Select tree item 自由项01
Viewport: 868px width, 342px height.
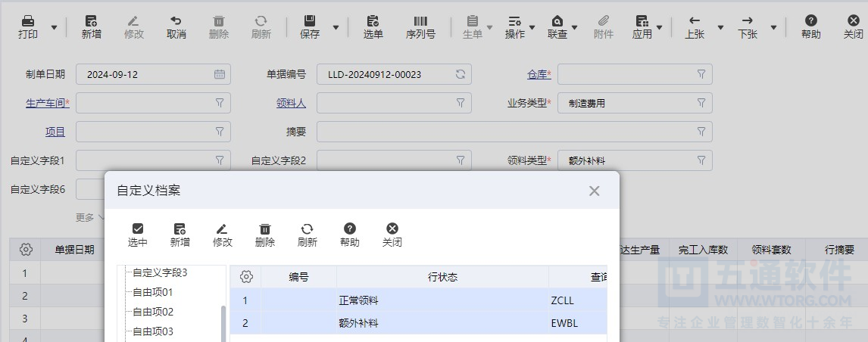[153, 292]
